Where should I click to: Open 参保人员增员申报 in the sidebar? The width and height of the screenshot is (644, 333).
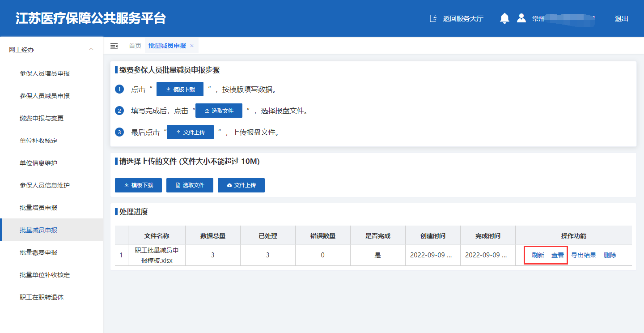[x=45, y=73]
